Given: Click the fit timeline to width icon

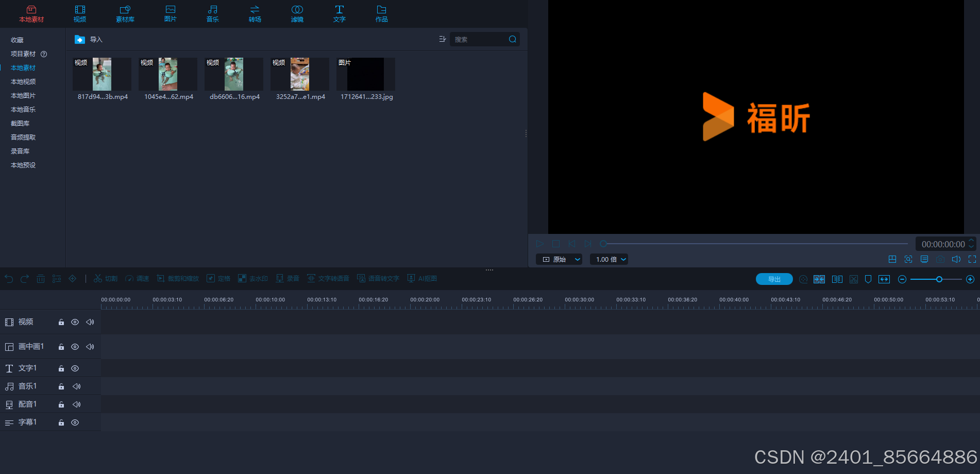Looking at the screenshot, I should tap(884, 279).
